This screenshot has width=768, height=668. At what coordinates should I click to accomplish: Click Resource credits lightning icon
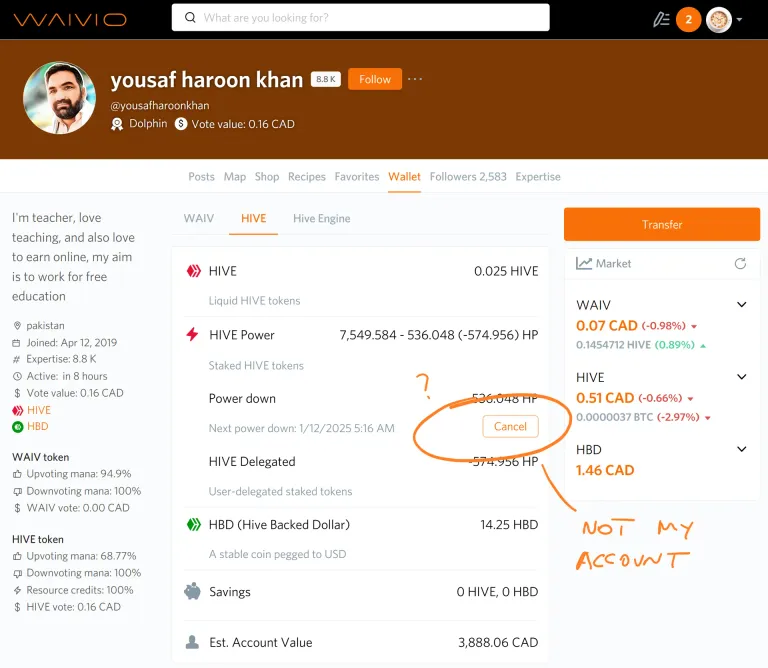[x=17, y=590]
